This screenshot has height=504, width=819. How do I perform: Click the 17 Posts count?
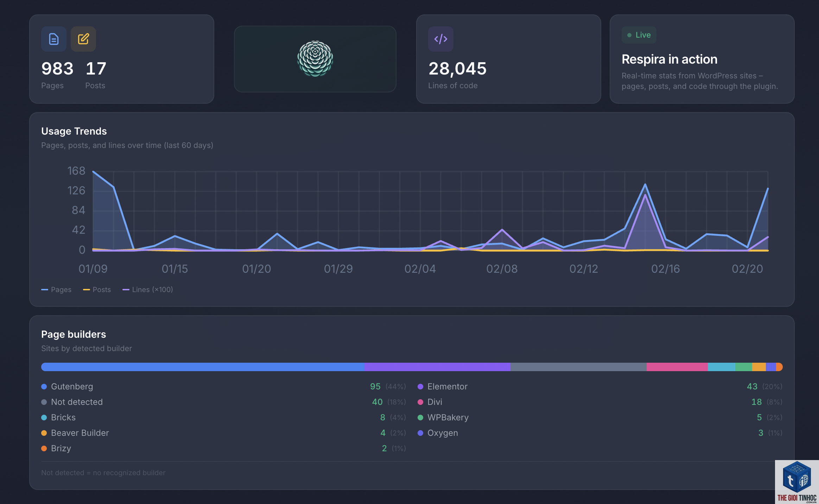[96, 69]
